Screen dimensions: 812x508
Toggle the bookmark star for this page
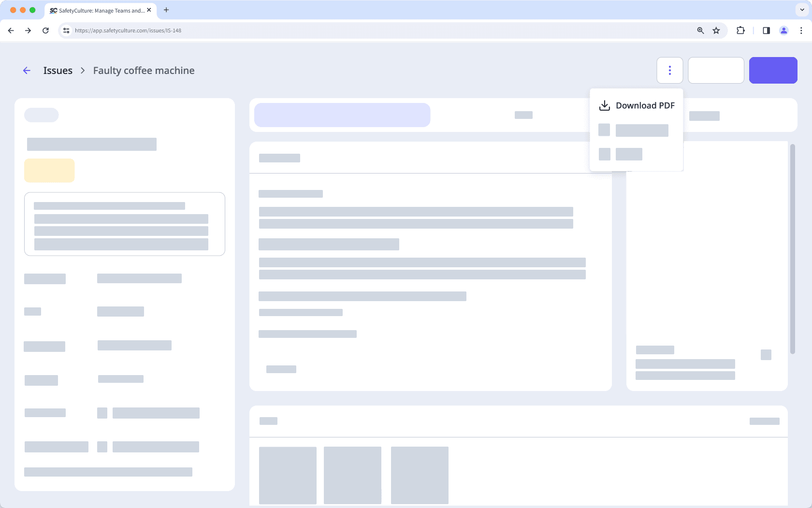coord(715,30)
